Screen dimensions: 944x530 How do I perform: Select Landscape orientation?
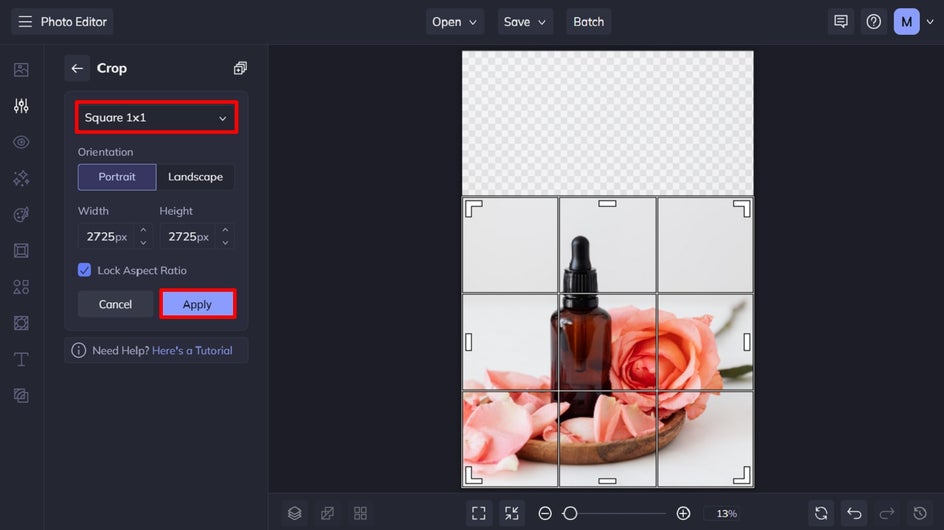click(195, 177)
